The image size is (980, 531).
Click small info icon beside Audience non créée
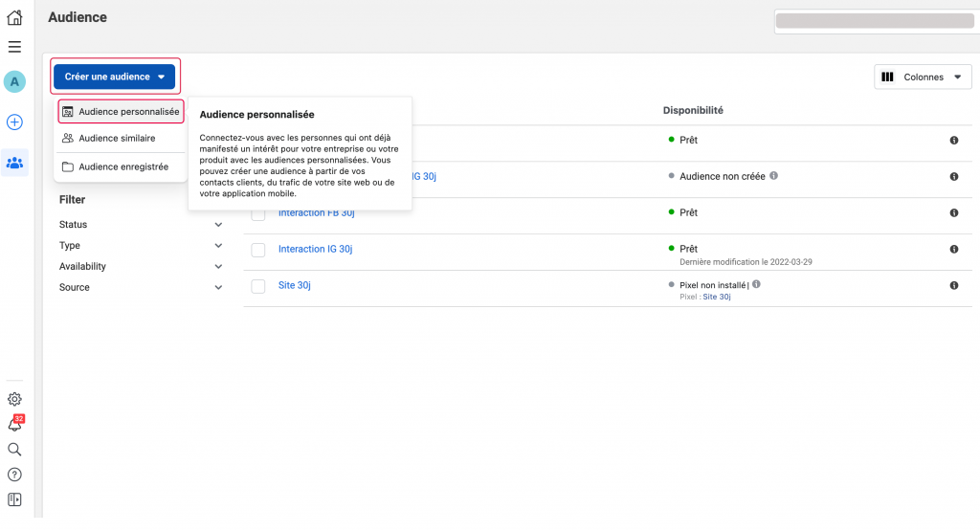point(773,175)
